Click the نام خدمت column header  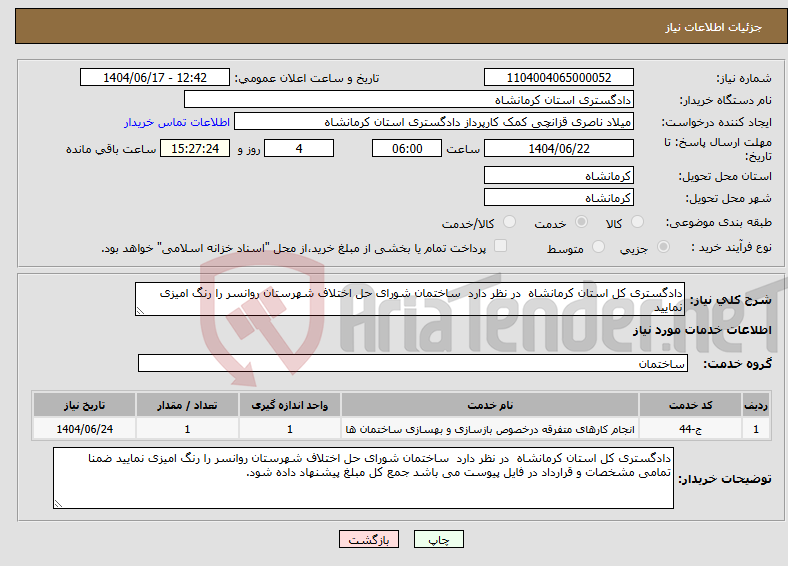pos(490,405)
